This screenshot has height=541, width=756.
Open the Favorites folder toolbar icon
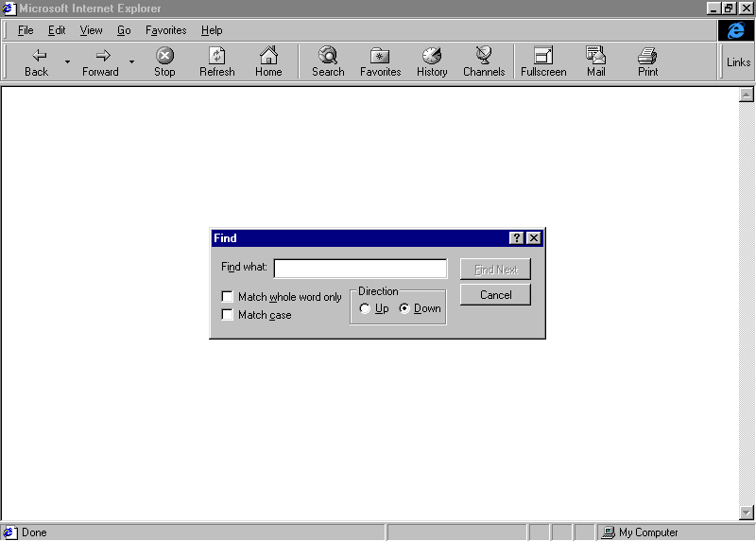click(x=380, y=56)
